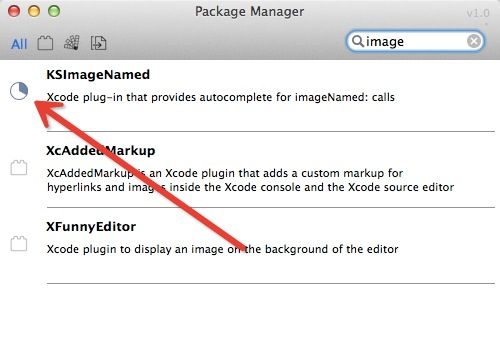Select the XFunnyEditor description text
The image size is (500, 363).
tap(222, 249)
